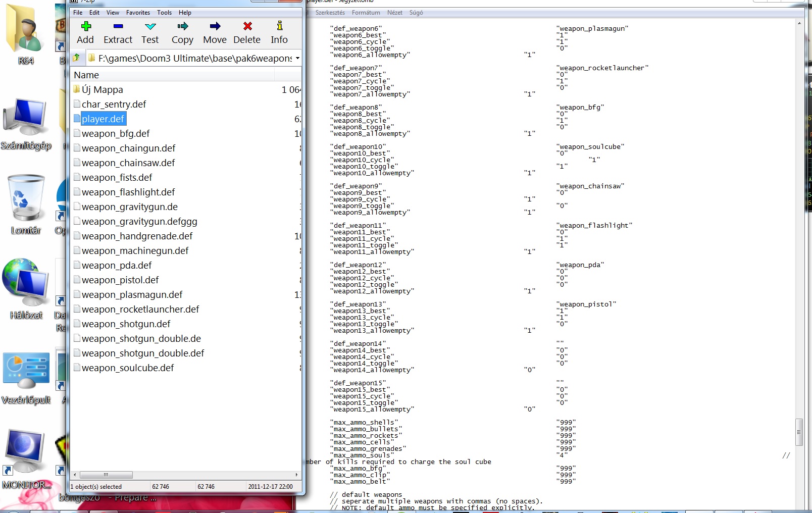Click "weapon_soulcube" value in Notepad
This screenshot has width=812, height=513.
[x=590, y=146]
